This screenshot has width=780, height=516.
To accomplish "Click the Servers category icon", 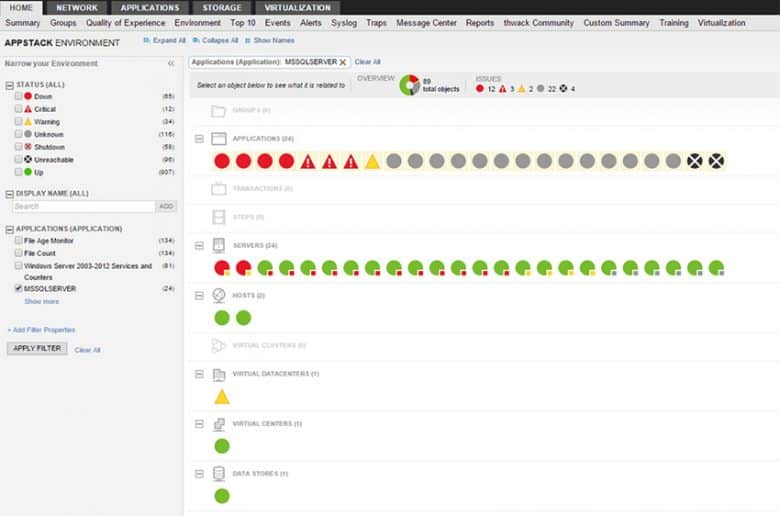I will 219,245.
